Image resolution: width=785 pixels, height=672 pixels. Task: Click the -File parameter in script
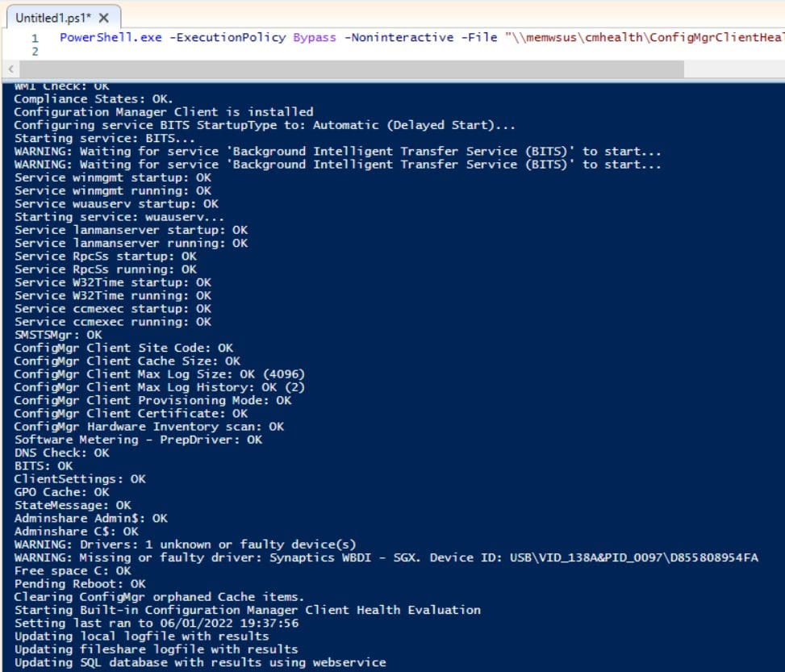479,38
